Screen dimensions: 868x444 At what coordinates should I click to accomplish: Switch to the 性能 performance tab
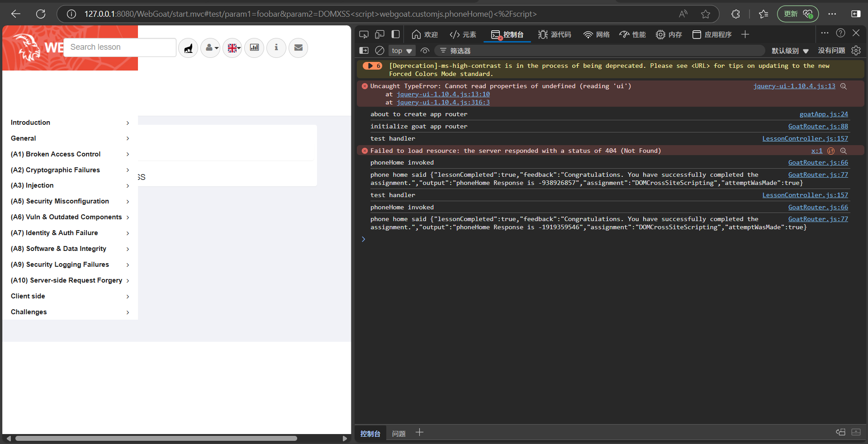point(633,34)
